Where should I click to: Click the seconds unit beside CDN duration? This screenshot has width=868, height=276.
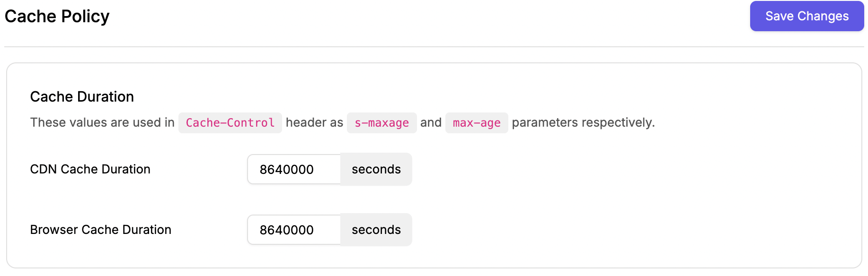click(x=376, y=169)
